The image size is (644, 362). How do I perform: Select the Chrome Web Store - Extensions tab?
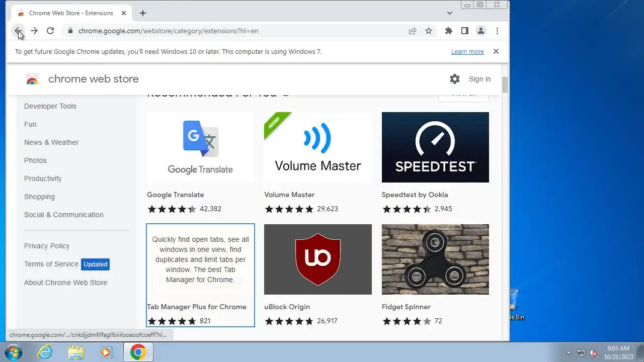(x=71, y=13)
